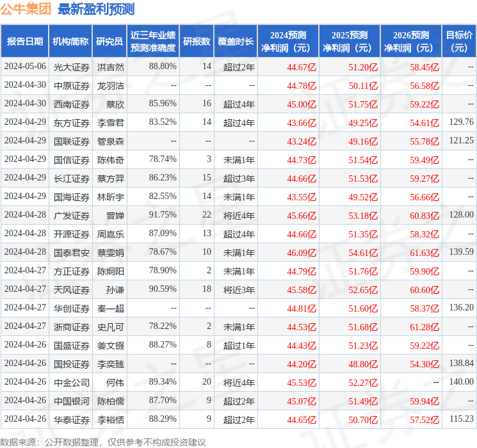Click target price 128.00
477x448 pixels.
[462, 215]
